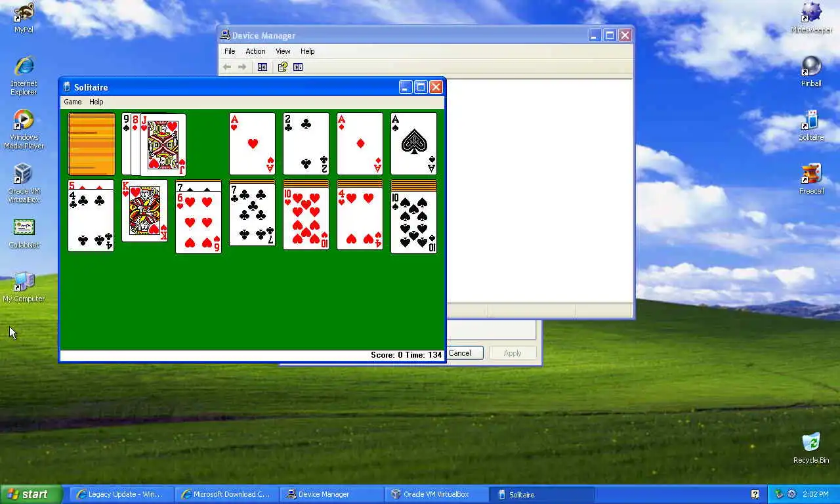
Task: Select the My Computer desktop icon
Action: click(24, 287)
